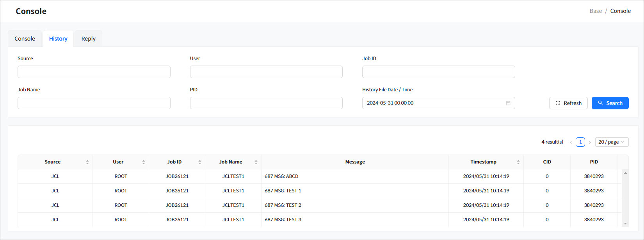Click the calendar icon in History File Date field

pos(508,103)
